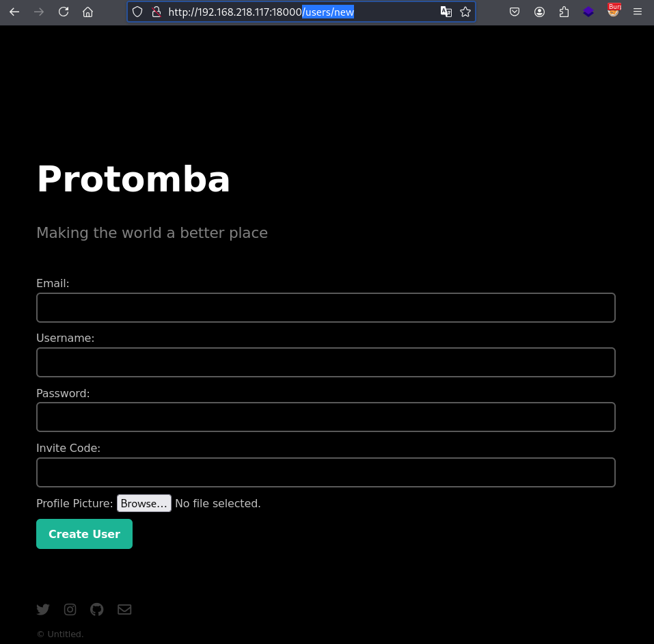Reload the current page
Image resolution: width=654 pixels, height=644 pixels.
point(64,12)
